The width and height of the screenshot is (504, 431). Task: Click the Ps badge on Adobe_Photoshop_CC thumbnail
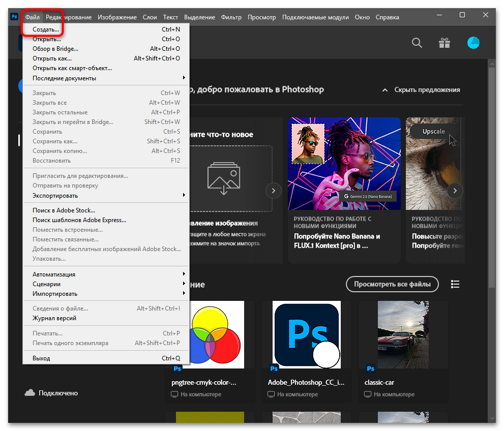[x=274, y=368]
